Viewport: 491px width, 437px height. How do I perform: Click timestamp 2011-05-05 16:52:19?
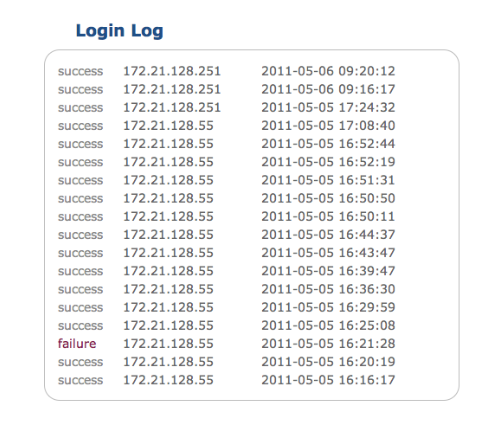tap(328, 162)
